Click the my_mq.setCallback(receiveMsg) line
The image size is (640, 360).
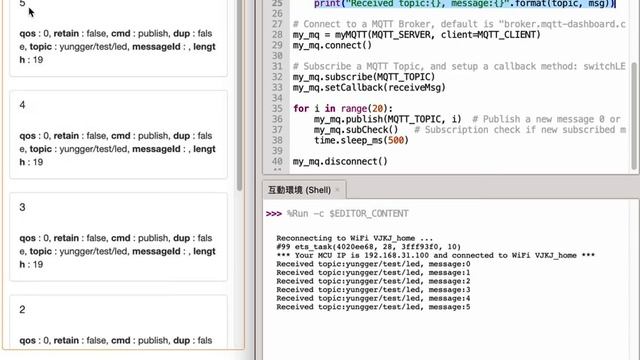(369, 87)
